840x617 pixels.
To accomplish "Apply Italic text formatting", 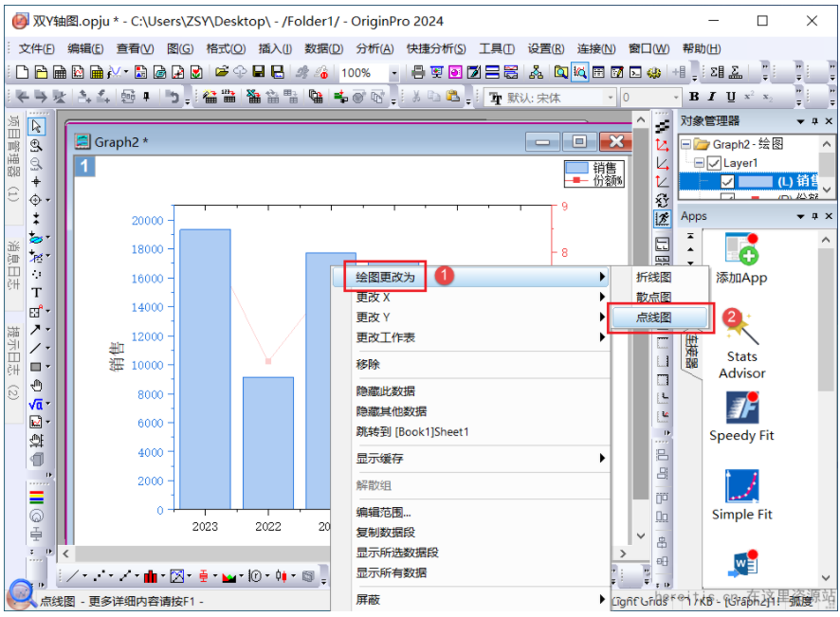I will coord(712,97).
